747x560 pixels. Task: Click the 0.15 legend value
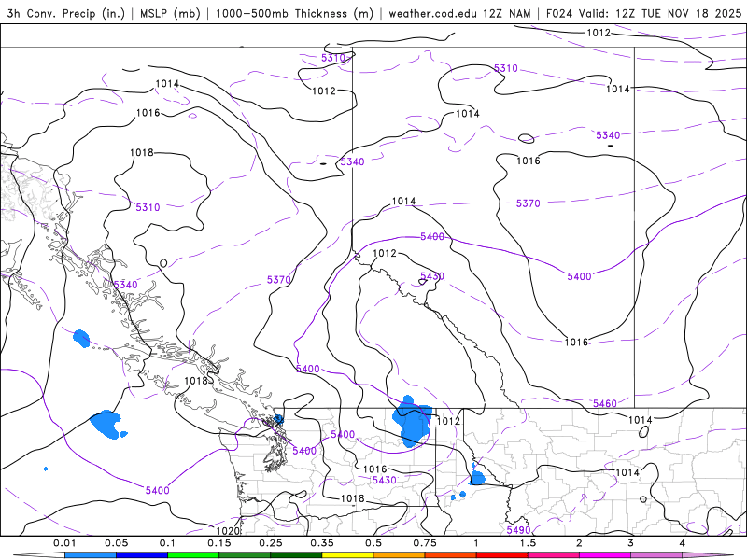click(219, 543)
